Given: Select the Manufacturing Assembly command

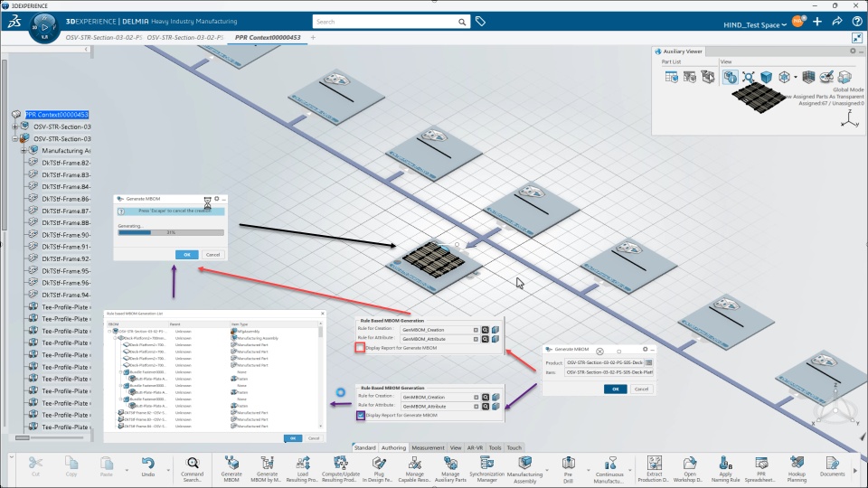Looking at the screenshot, I should coord(524,468).
